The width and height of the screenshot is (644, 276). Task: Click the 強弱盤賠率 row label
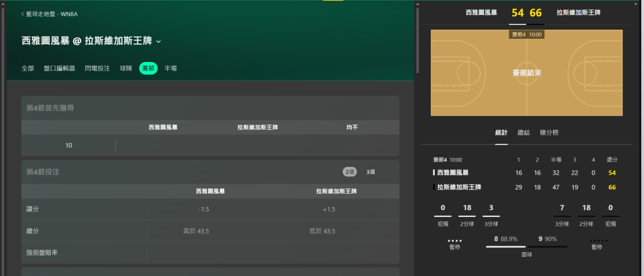[42, 253]
